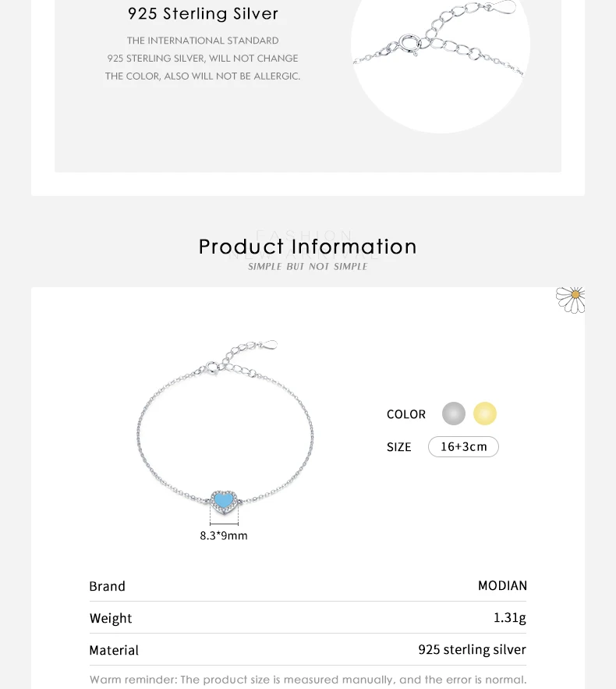Click the 1.31g weight value
The width and height of the screenshot is (616, 689).
(510, 618)
